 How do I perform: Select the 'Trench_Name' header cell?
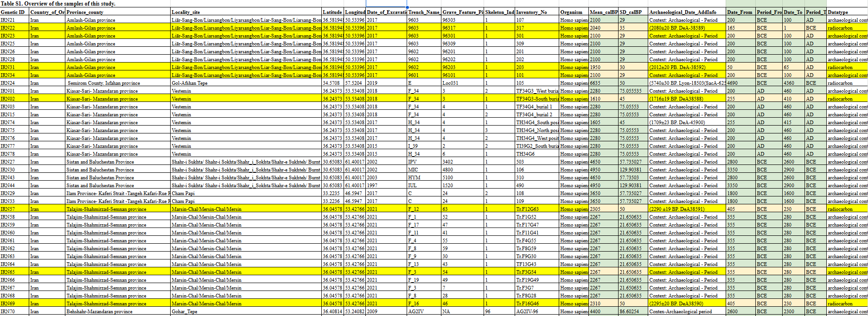click(x=424, y=12)
